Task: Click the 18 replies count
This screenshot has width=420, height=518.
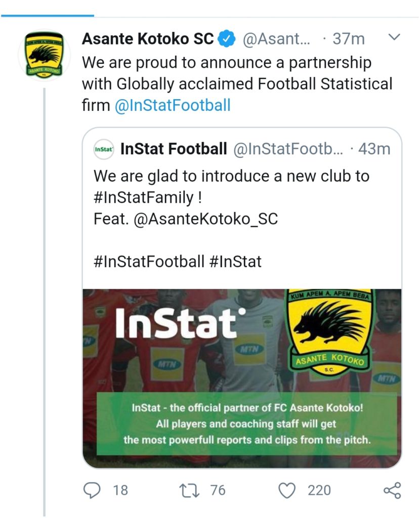Action: pyautogui.click(x=120, y=490)
